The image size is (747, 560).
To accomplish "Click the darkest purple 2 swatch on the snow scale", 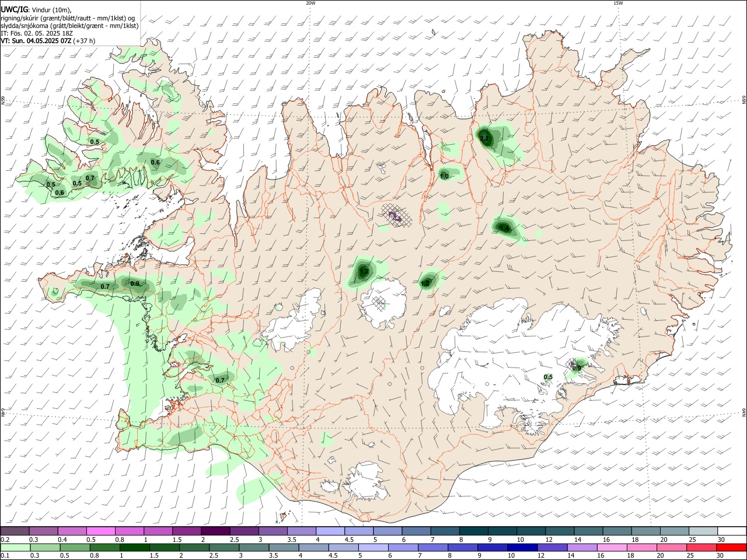I will tap(215, 531).
